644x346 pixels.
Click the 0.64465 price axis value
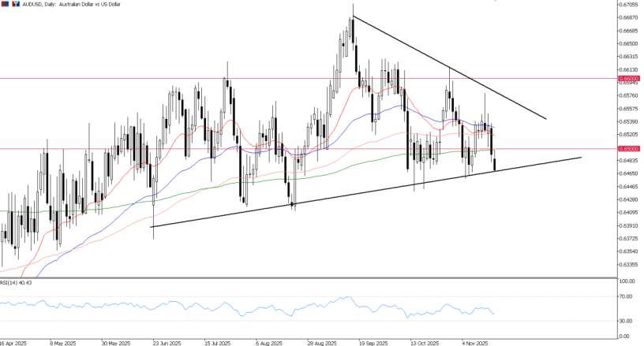pos(629,187)
